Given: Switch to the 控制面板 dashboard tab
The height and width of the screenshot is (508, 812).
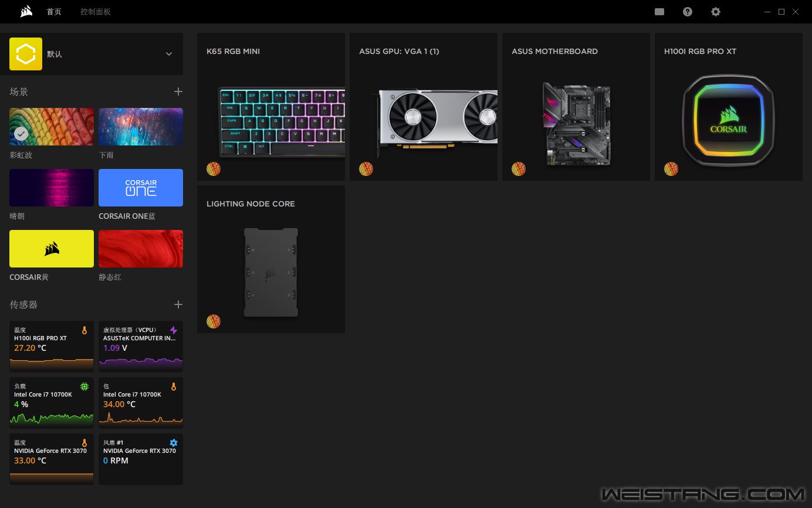Looking at the screenshot, I should click(95, 12).
